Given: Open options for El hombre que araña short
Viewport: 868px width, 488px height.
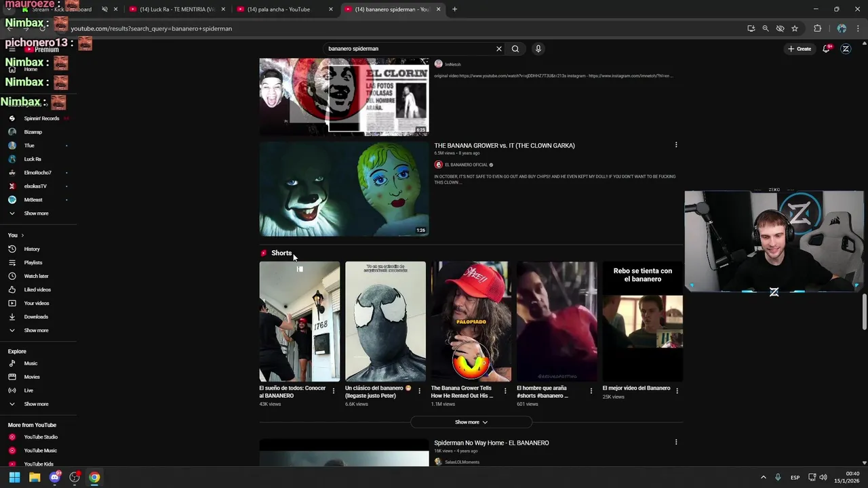Looking at the screenshot, I should coord(591,391).
